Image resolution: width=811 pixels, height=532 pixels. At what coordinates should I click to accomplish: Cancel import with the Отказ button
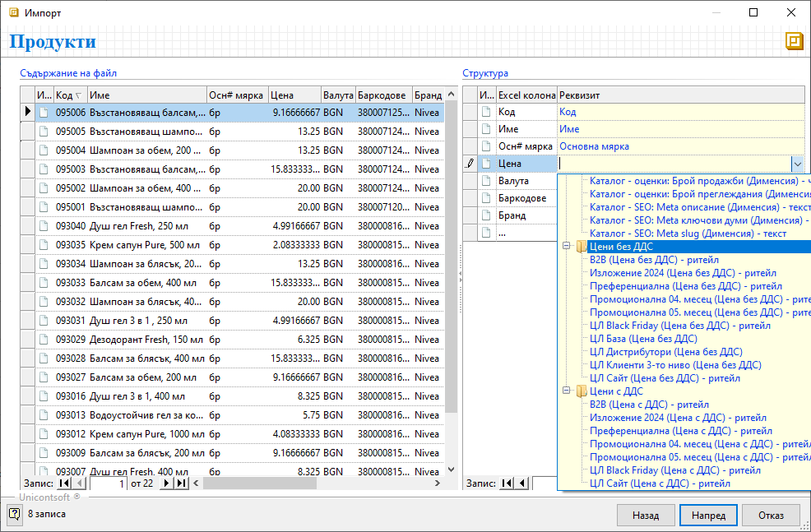(x=771, y=516)
